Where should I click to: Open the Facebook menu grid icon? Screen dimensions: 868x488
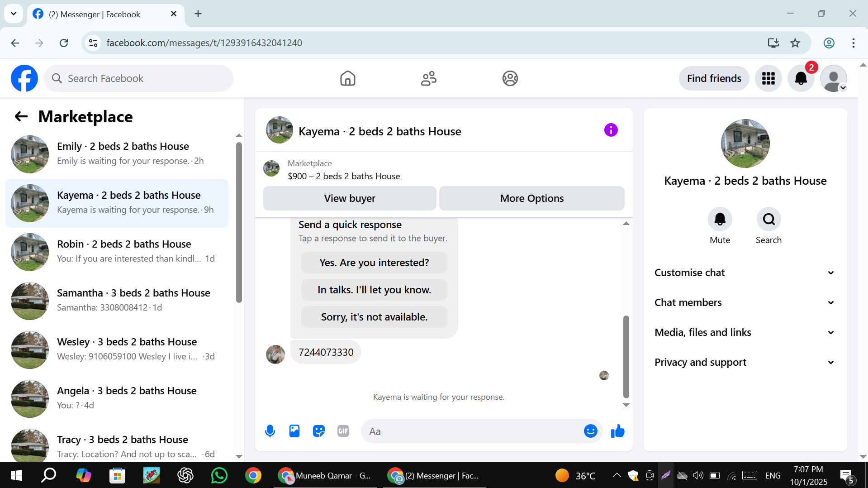(768, 78)
